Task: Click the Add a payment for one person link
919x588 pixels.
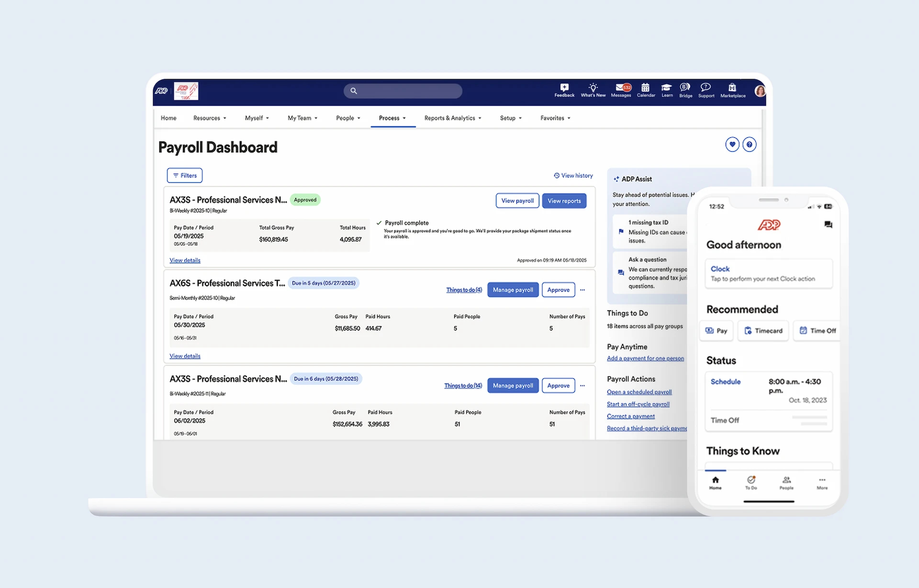Action: pos(645,358)
